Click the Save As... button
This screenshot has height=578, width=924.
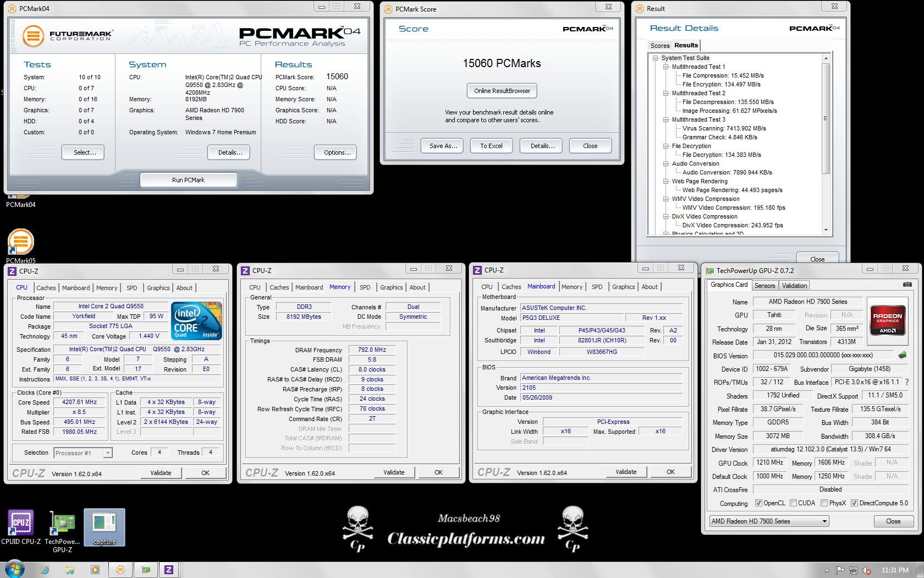click(x=443, y=146)
